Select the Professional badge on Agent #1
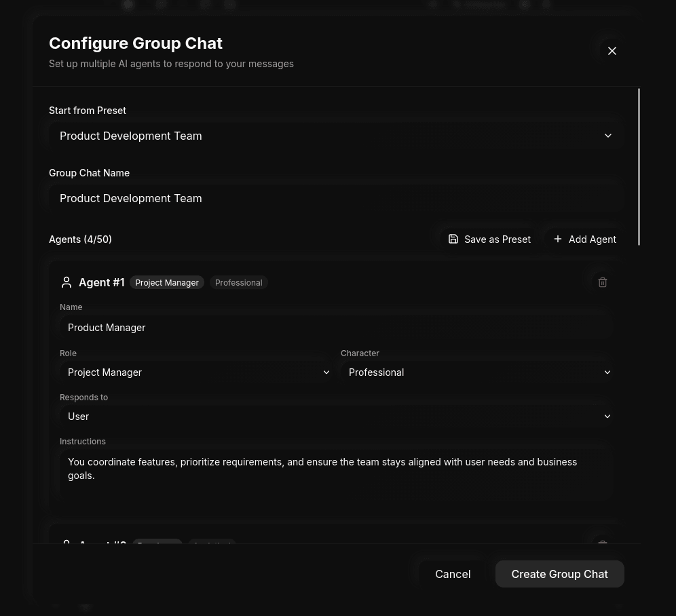The image size is (676, 616). tap(238, 282)
